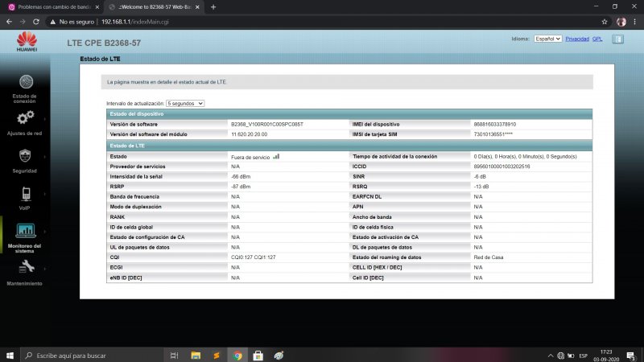Image resolution: width=644 pixels, height=362 pixels.
Task: Click the address bar URL
Action: coord(135,22)
